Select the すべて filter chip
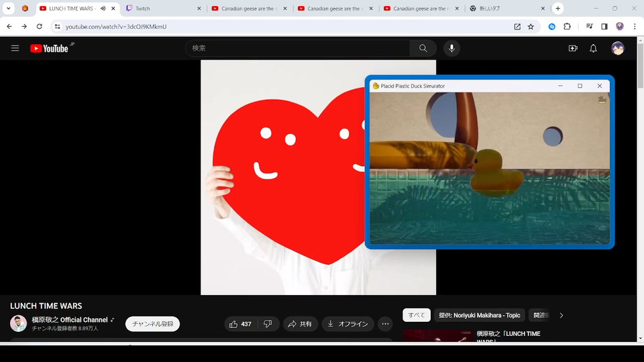 click(x=417, y=315)
